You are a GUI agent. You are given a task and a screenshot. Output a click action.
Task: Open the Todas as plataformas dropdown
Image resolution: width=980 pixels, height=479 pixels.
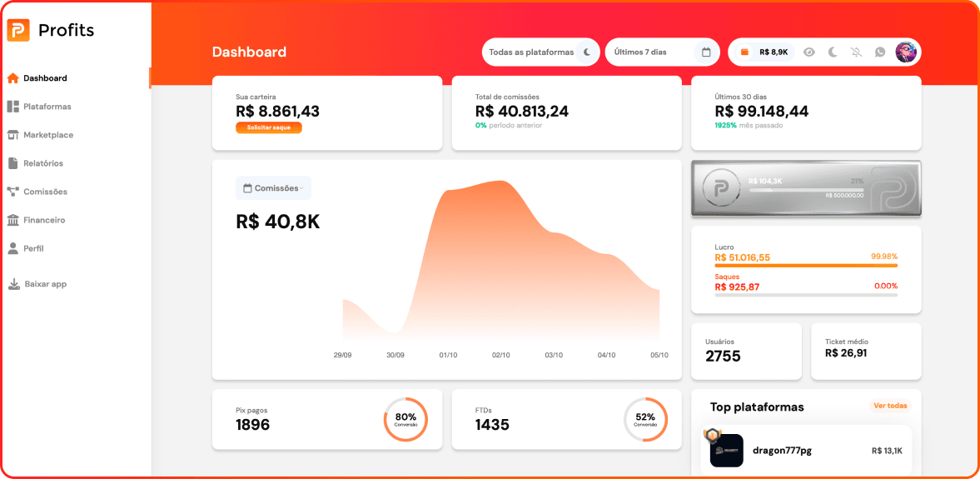pos(540,52)
